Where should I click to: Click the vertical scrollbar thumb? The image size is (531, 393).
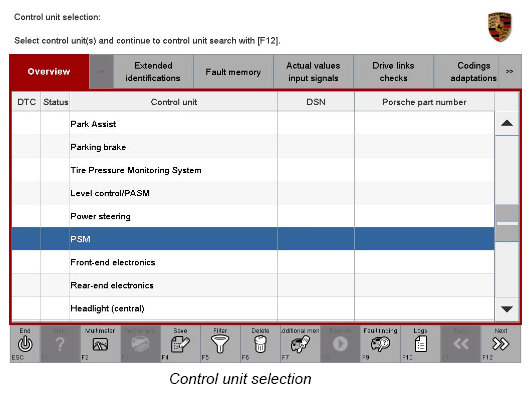pos(507,223)
